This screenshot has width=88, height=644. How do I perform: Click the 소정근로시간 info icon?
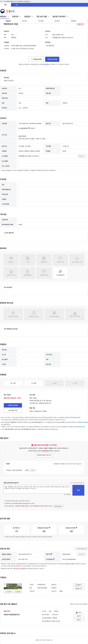[29, 128]
